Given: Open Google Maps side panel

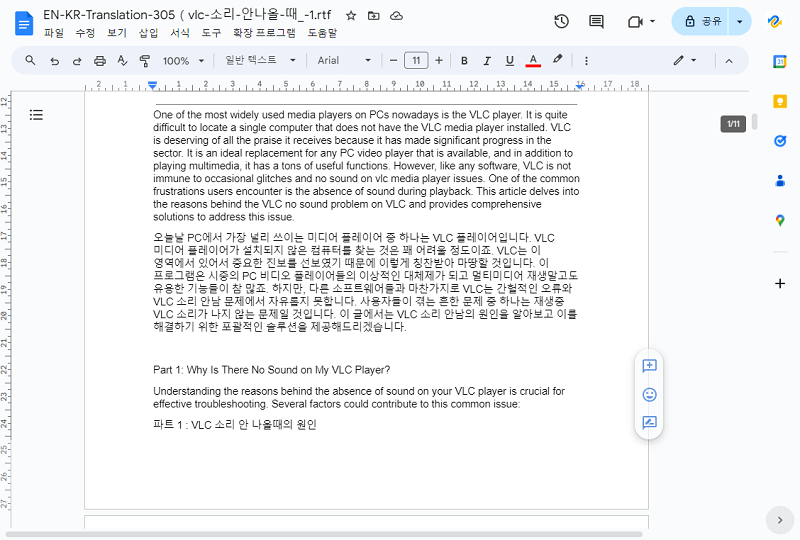Looking at the screenshot, I should point(780,220).
